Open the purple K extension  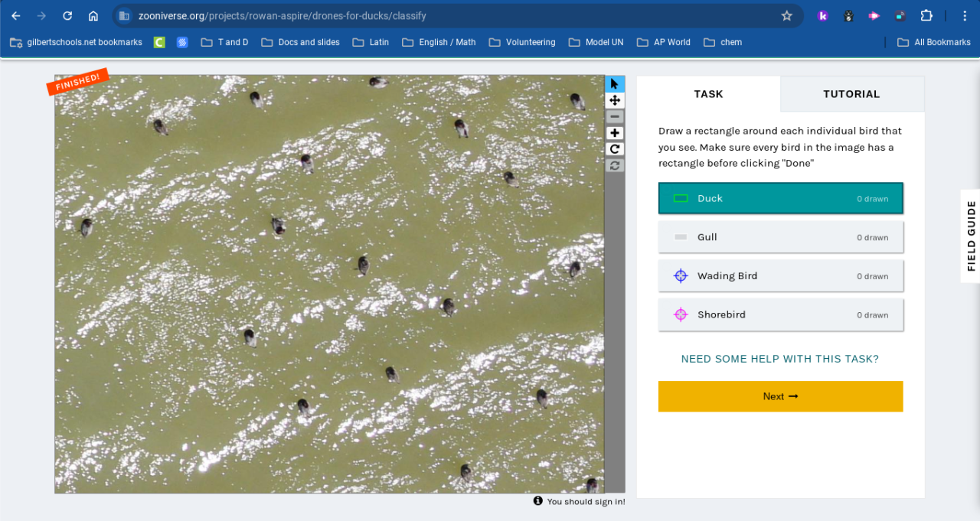click(823, 15)
